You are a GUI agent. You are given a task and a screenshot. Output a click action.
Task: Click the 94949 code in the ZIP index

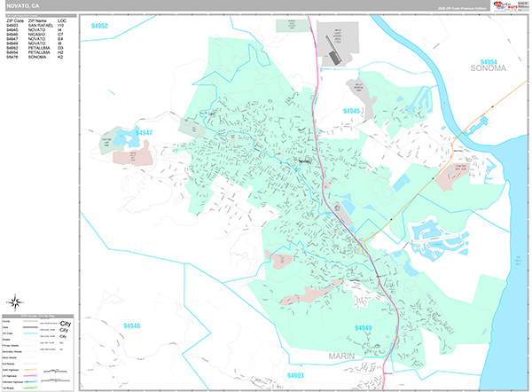pyautogui.click(x=12, y=43)
